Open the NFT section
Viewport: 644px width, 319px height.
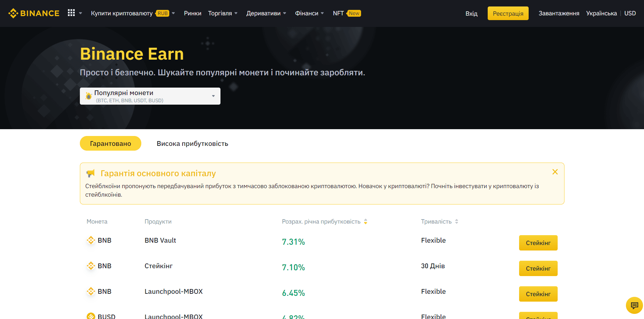point(338,13)
